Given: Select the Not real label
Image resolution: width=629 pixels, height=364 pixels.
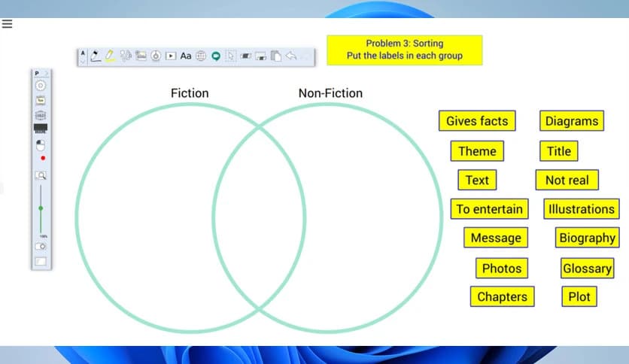Looking at the screenshot, I should pyautogui.click(x=567, y=180).
